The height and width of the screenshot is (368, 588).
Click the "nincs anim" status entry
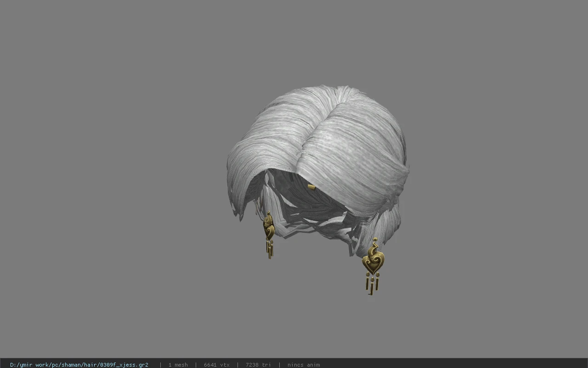click(x=304, y=365)
